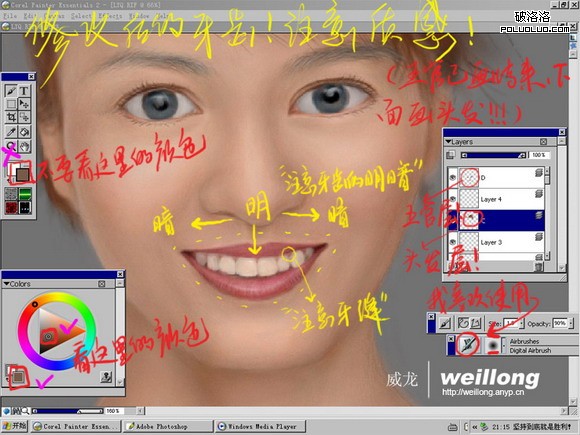Click the brush Size field
This screenshot has width=580, height=435.
click(x=511, y=324)
